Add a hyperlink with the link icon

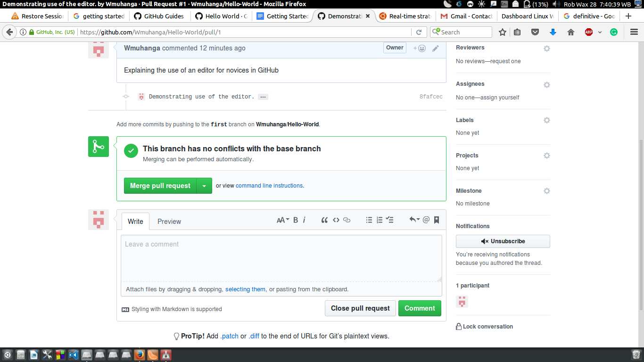[x=347, y=220]
